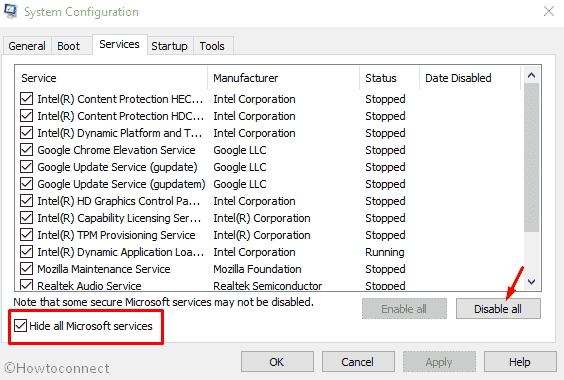Select the Mozilla Foundation manufacturer cell
Viewport: 564px width, 380px height.
point(257,269)
